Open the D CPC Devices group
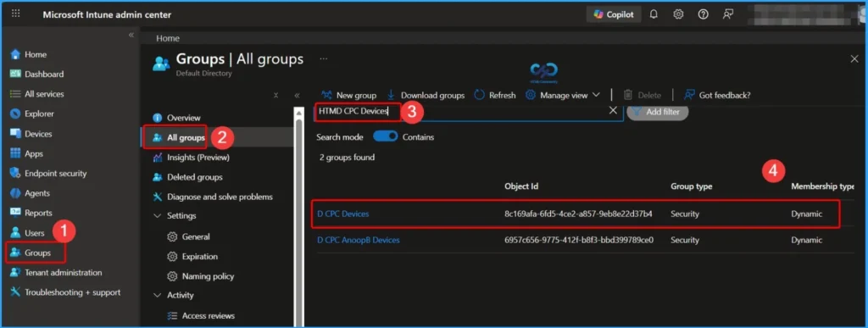 [342, 214]
